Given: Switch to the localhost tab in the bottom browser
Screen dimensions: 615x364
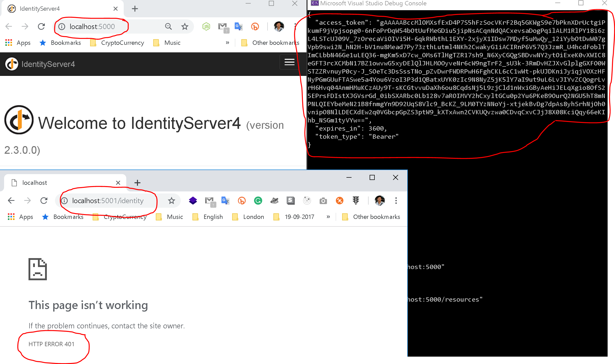Looking at the screenshot, I should pos(65,183).
